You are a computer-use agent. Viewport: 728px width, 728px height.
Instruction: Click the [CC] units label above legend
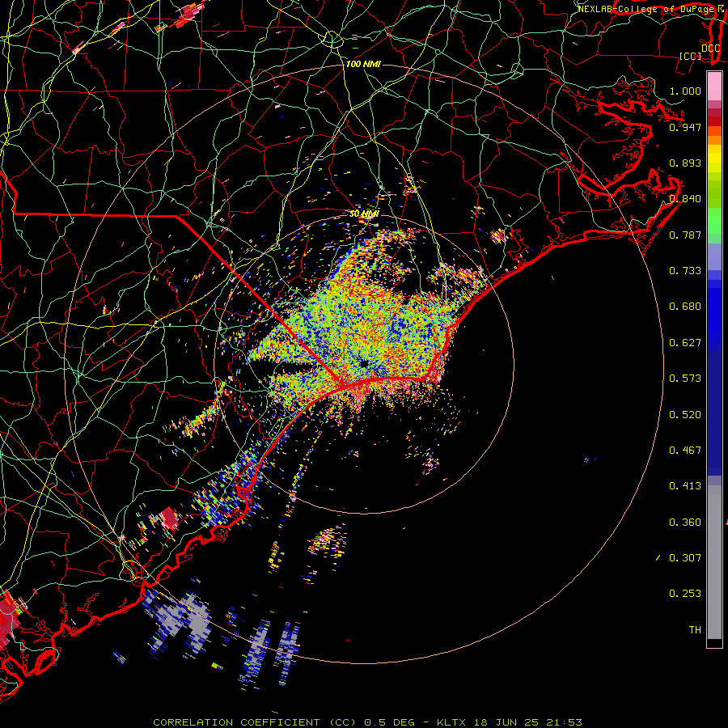point(690,56)
